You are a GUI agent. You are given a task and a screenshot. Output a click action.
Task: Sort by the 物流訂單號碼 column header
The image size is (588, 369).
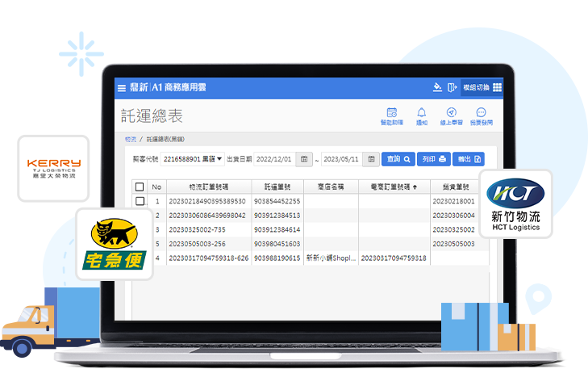(209, 187)
